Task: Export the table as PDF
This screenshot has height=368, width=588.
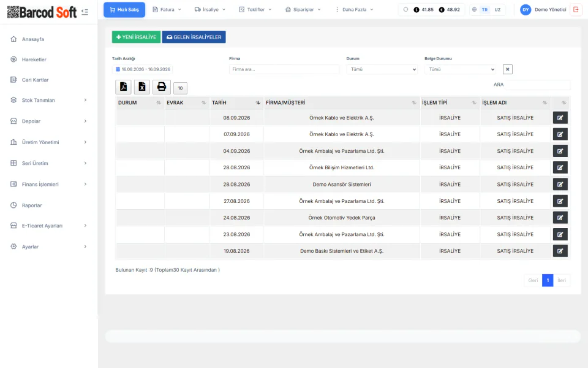Action: (123, 86)
